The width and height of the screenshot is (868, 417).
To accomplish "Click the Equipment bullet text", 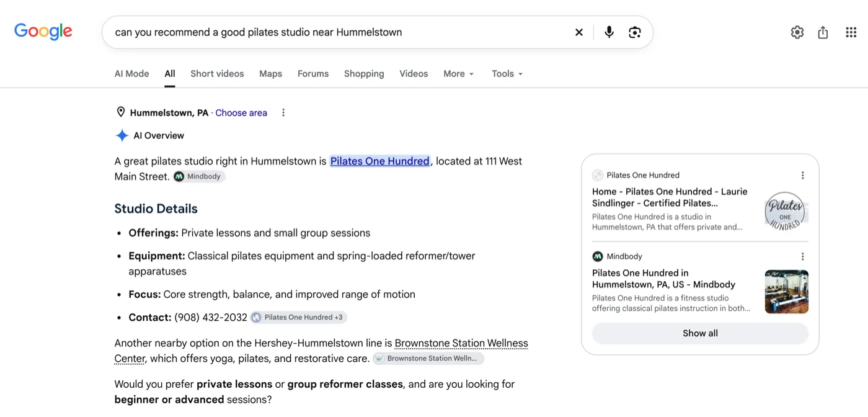I will pyautogui.click(x=302, y=263).
